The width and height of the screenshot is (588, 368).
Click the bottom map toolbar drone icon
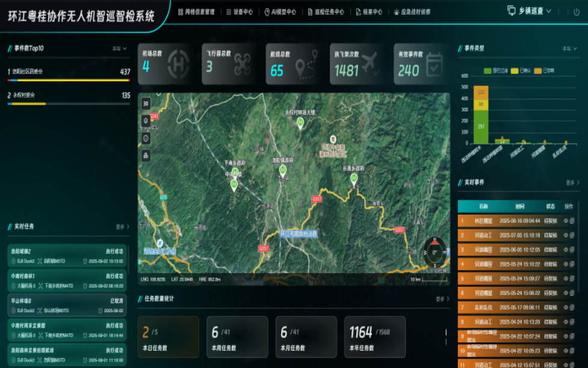coord(146,155)
